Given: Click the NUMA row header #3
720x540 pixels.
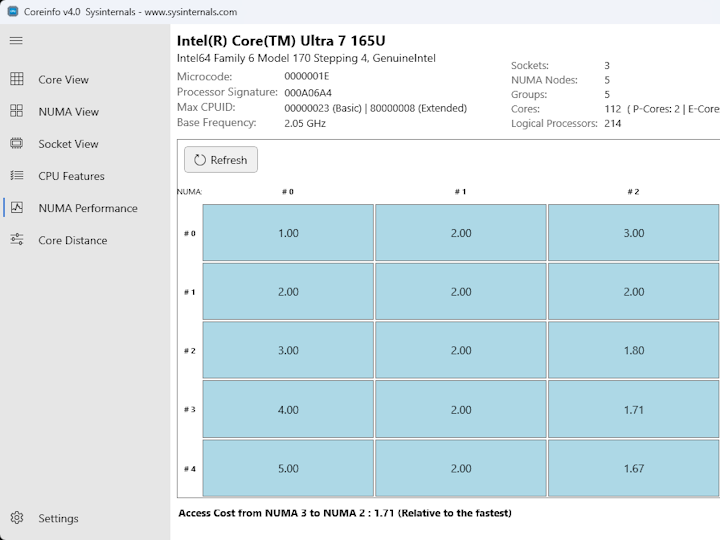Looking at the screenshot, I should tap(190, 409).
